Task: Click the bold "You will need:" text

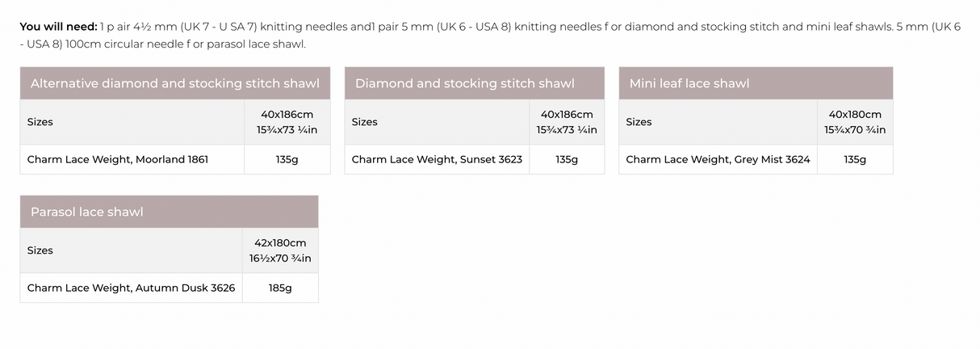Action: [58, 27]
